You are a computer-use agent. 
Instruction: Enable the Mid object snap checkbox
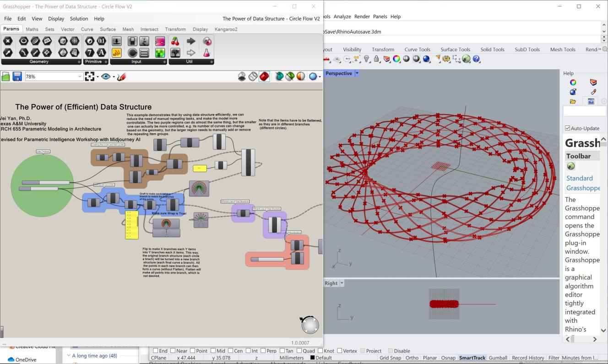(214, 351)
